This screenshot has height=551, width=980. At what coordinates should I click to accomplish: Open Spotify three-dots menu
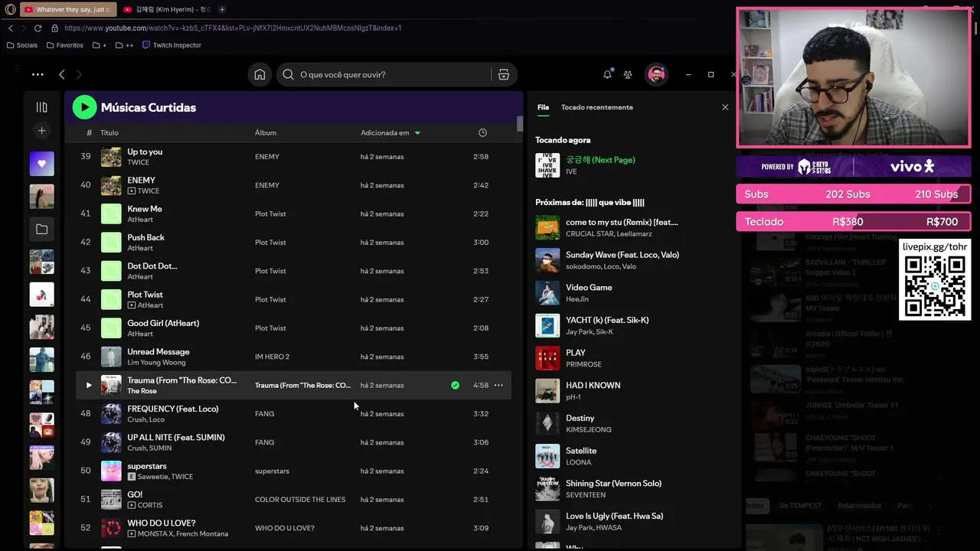pyautogui.click(x=38, y=74)
